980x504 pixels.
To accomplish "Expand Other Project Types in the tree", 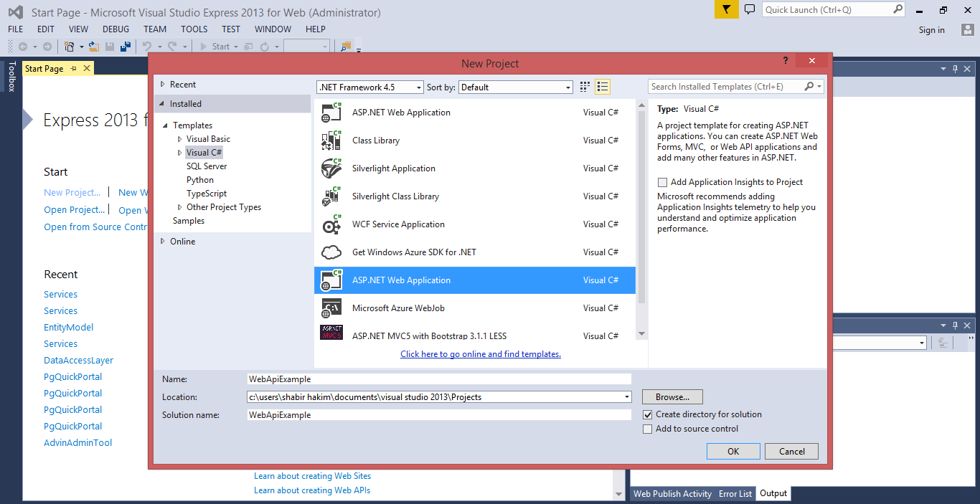I will coord(179,206).
